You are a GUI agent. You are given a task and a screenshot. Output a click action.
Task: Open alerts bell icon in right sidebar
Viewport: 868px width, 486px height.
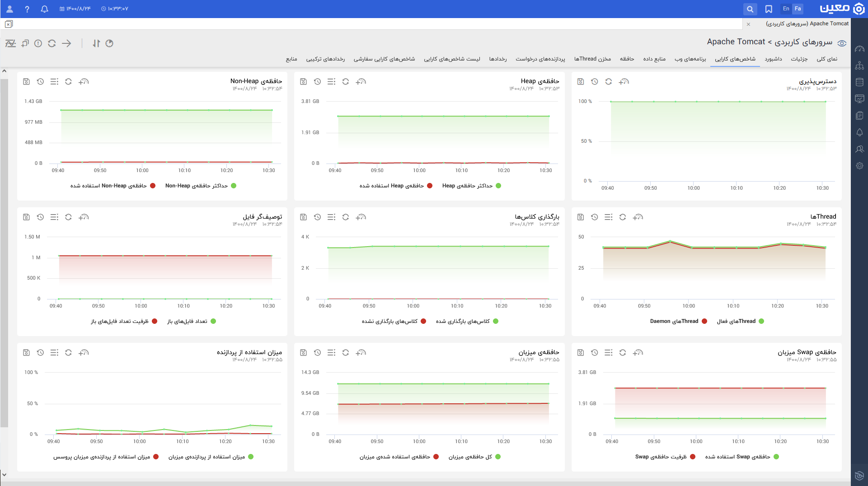pyautogui.click(x=859, y=132)
